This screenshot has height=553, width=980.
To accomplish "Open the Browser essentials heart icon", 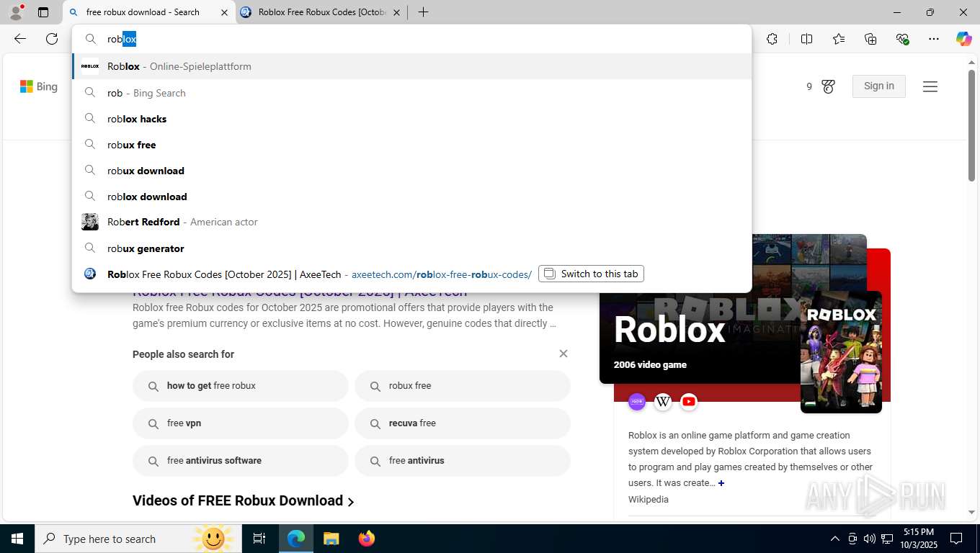I will pyautogui.click(x=902, y=39).
